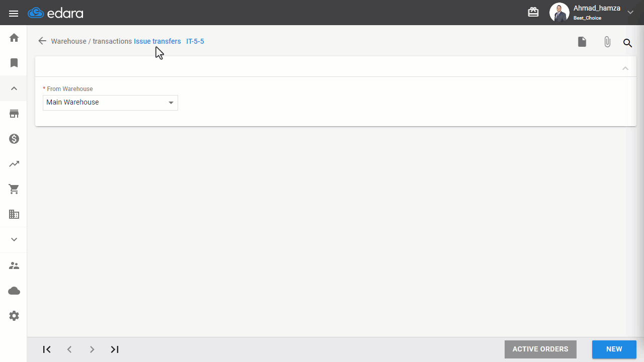Open the trending reports sidebar icon
The width and height of the screenshot is (644, 362).
pyautogui.click(x=14, y=164)
